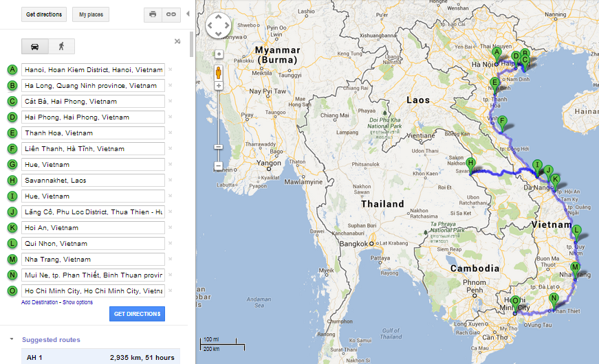Viewport: 599px width, 364px height.
Task: Click the map pan control wheel
Action: click(x=218, y=25)
